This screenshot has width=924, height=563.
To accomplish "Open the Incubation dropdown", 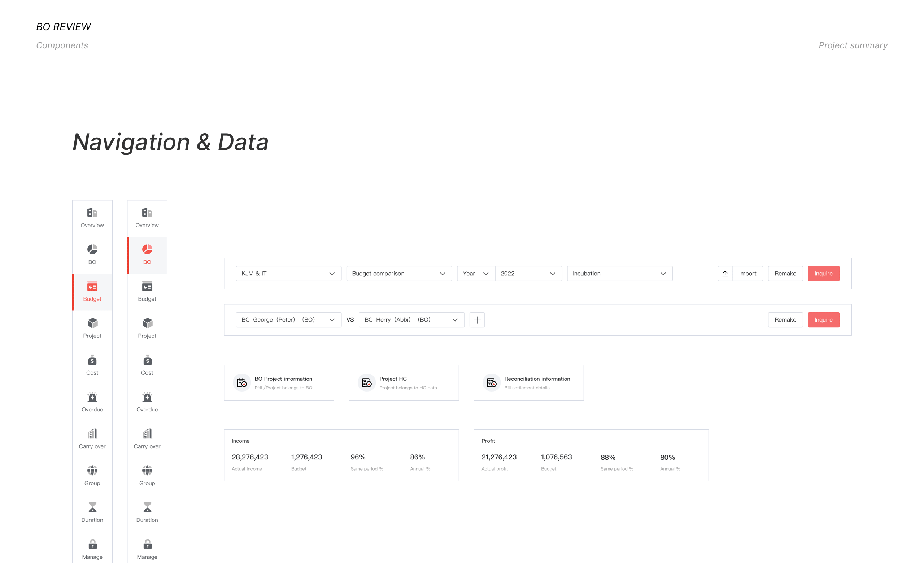I will [619, 274].
